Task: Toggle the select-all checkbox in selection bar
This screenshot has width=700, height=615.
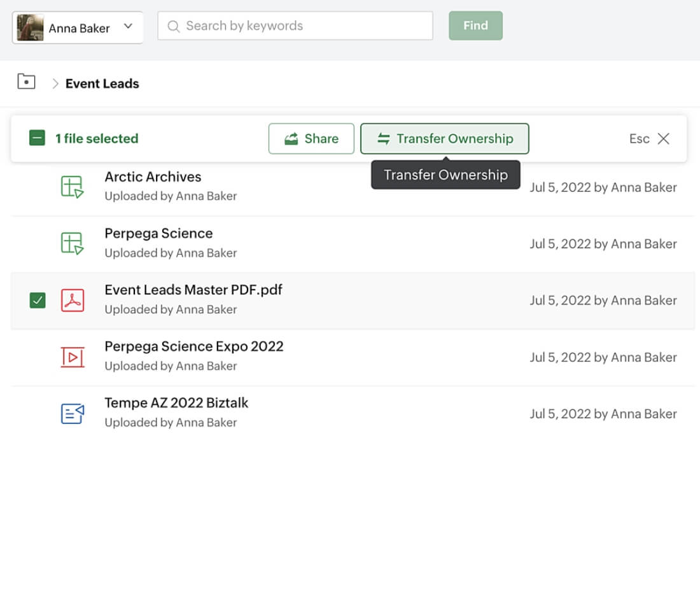Action: pyautogui.click(x=38, y=138)
